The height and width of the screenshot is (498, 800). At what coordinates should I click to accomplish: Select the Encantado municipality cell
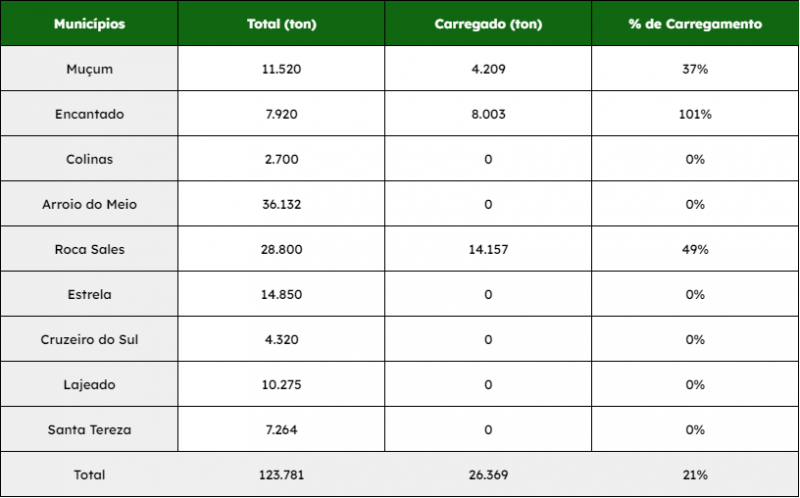[90, 114]
